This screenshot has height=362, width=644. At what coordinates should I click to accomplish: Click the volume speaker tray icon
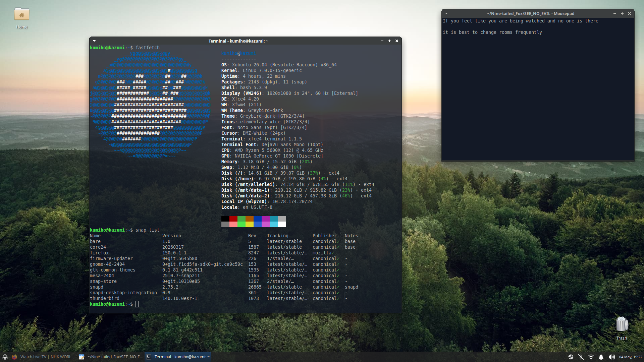pyautogui.click(x=611, y=357)
